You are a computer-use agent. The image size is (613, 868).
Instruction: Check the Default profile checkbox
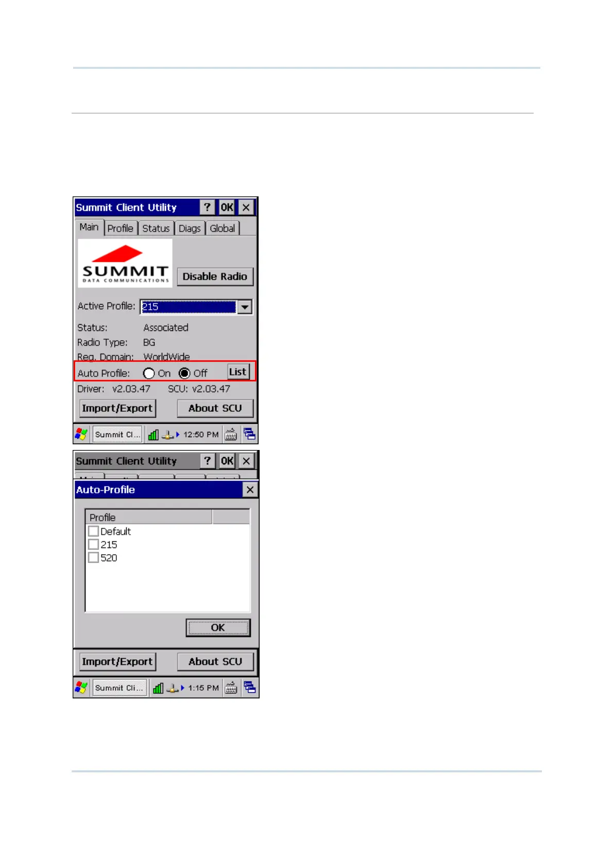tap(93, 531)
